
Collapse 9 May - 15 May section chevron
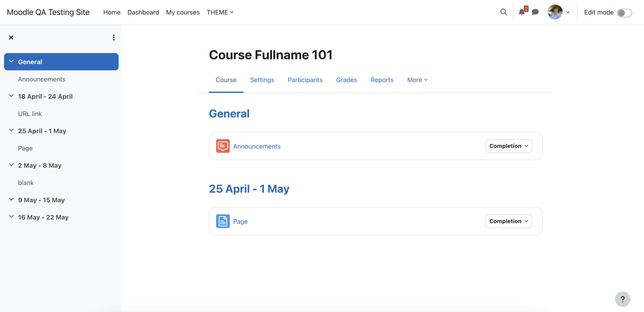11,199
